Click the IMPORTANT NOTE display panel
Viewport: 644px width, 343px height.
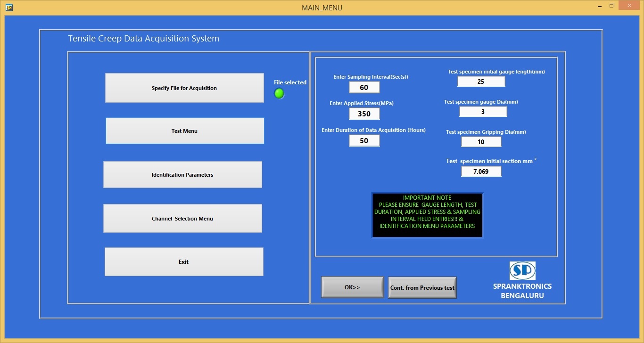point(427,215)
